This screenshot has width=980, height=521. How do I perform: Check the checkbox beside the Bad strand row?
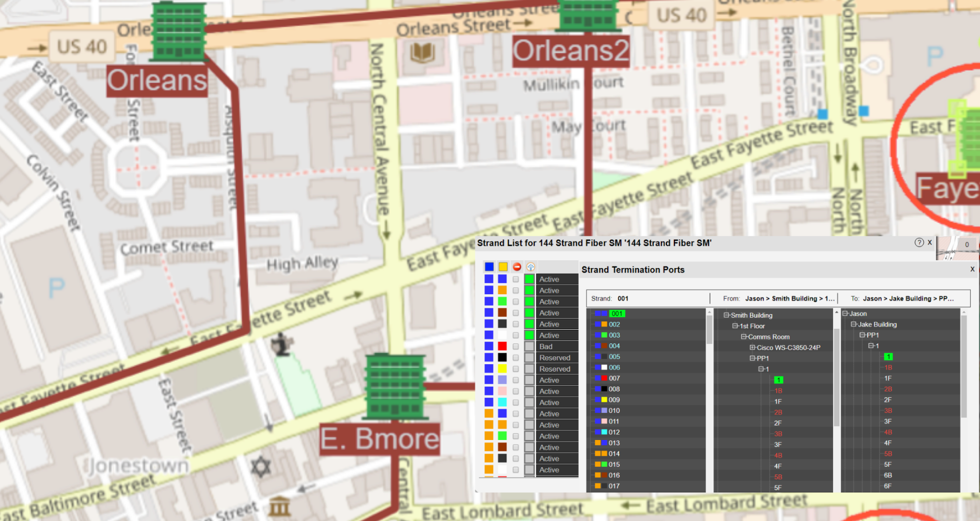[x=516, y=346]
